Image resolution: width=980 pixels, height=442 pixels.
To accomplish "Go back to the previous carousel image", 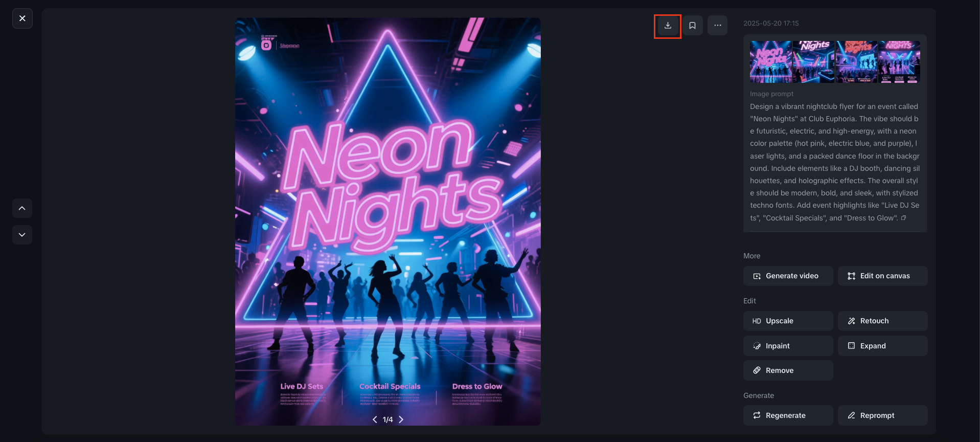I will click(375, 419).
